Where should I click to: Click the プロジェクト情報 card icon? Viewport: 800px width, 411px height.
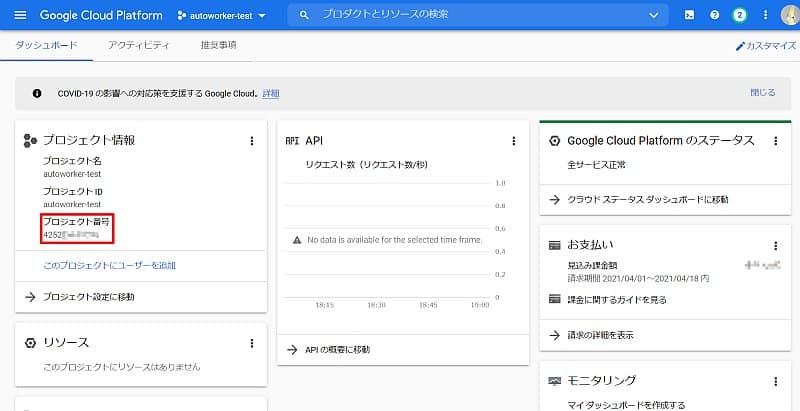point(31,141)
